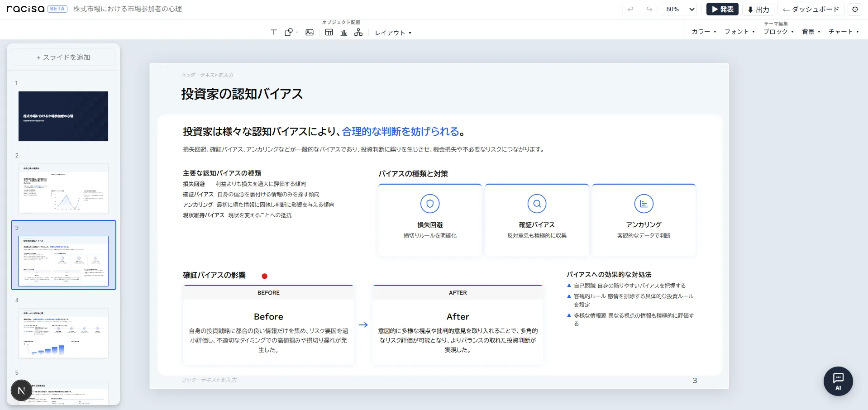Viewport: 868px width, 410px height.
Task: Click the スライドを追加 add slide option
Action: tap(63, 57)
